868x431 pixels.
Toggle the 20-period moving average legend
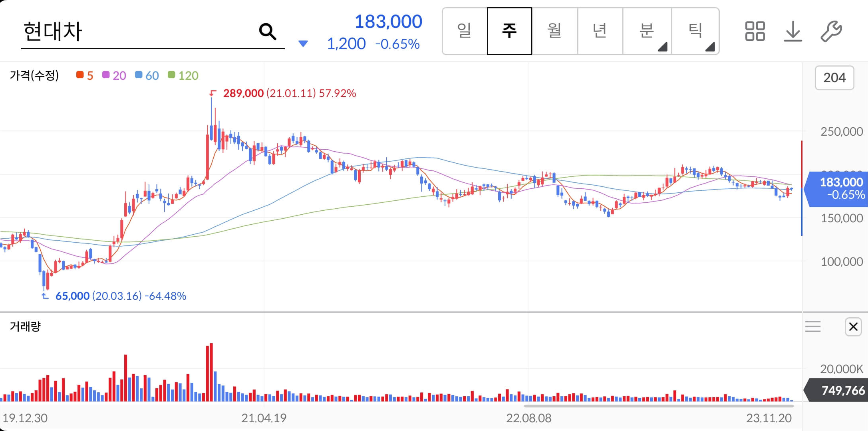[114, 75]
